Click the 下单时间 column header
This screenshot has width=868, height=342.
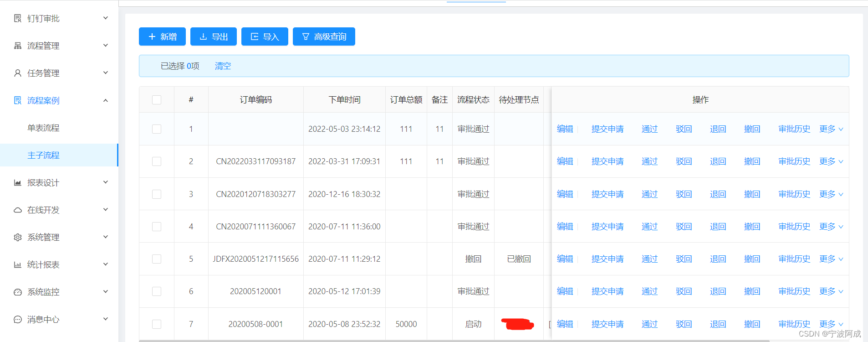coord(344,100)
